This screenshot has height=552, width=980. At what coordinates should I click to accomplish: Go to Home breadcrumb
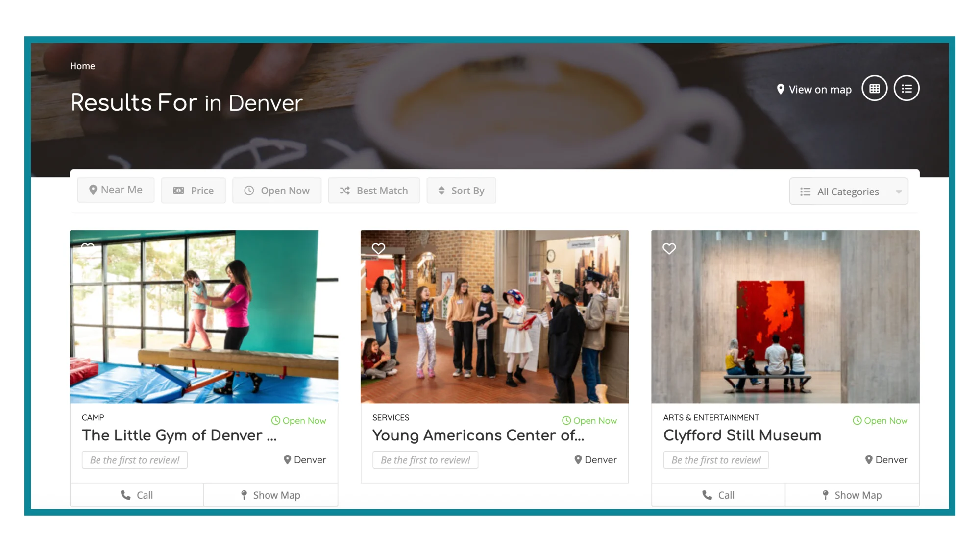point(82,66)
